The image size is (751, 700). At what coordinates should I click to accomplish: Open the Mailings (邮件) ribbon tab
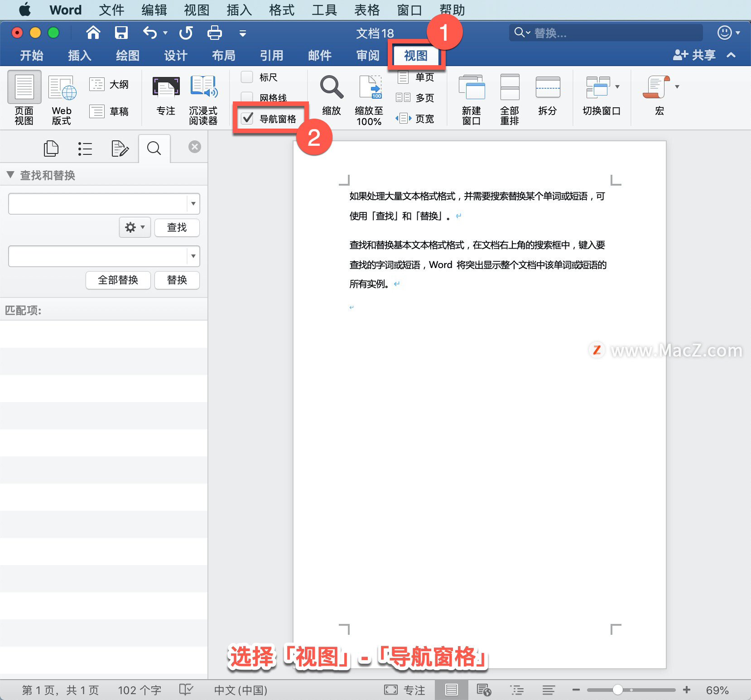[320, 56]
